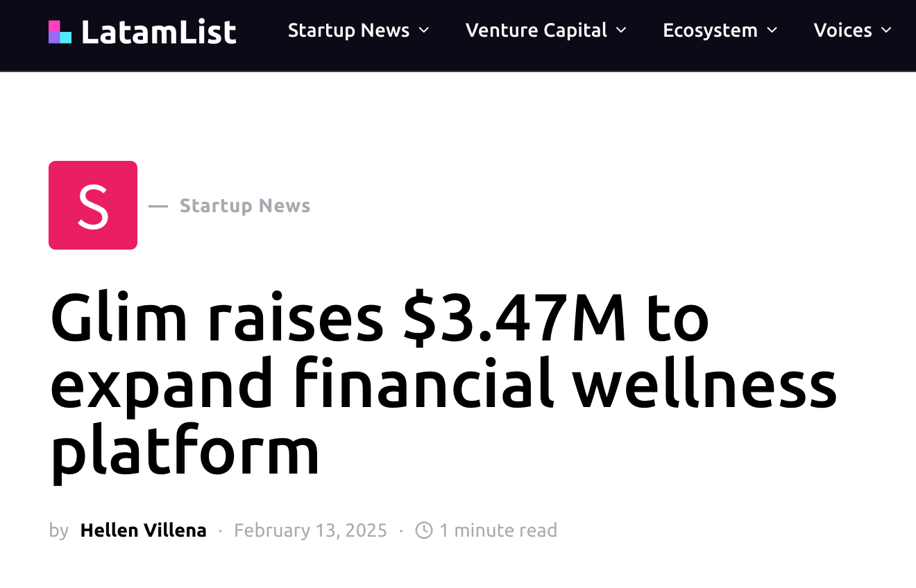Open the gray Startup News category link

point(244,206)
